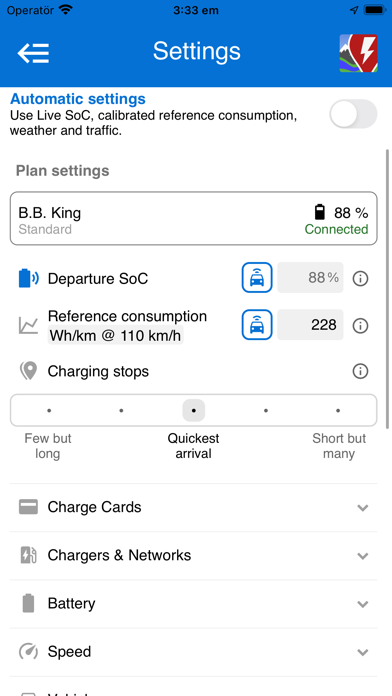Toggle live car data for Reference consumption

(x=257, y=325)
